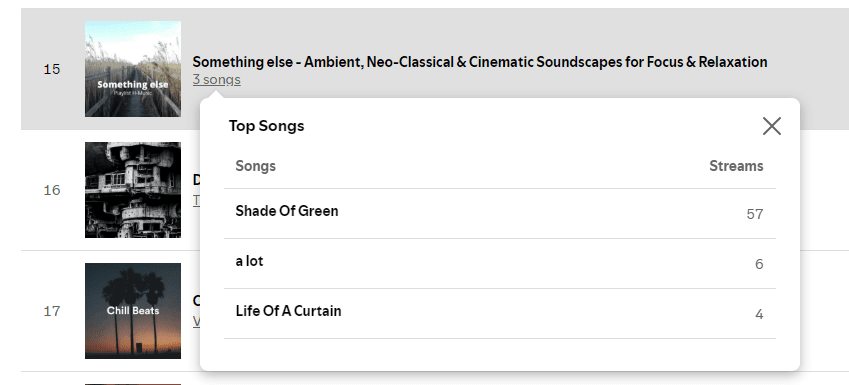The height and width of the screenshot is (385, 849).
Task: Open the Something else playlist title
Action: [x=480, y=62]
